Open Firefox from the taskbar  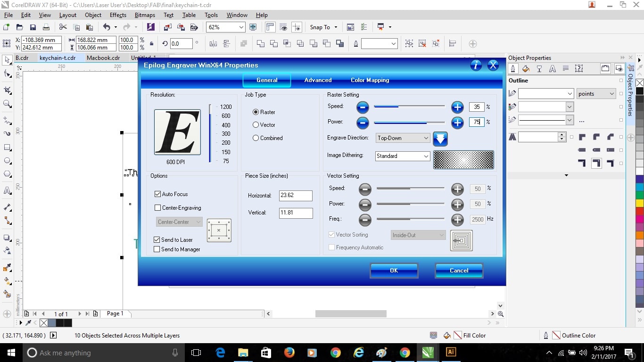point(289,352)
